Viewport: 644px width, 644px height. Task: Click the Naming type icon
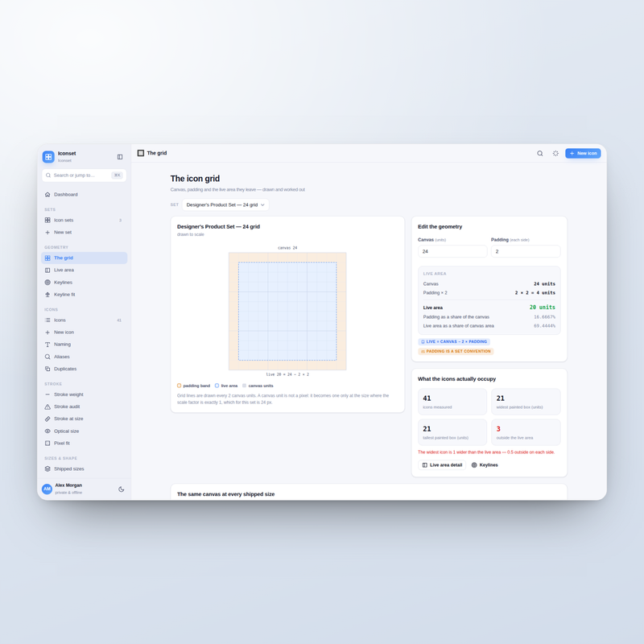pyautogui.click(x=47, y=345)
